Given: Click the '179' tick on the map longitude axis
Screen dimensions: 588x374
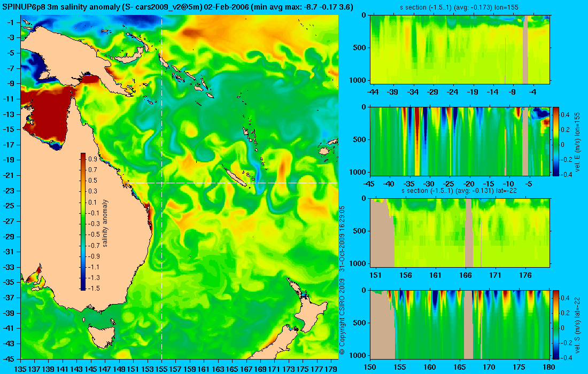Looking at the screenshot, I should (x=331, y=369).
